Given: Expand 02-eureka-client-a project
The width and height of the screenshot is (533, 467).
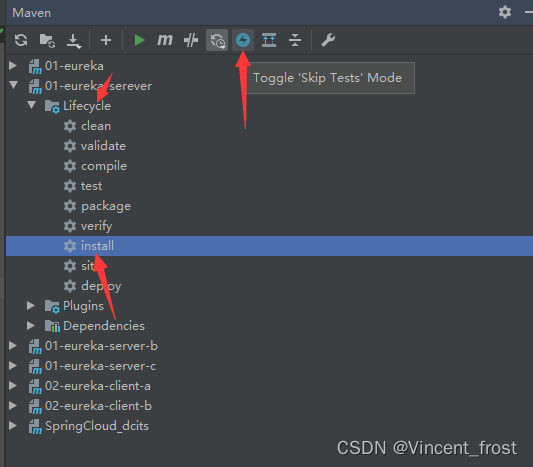Looking at the screenshot, I should coord(13,385).
